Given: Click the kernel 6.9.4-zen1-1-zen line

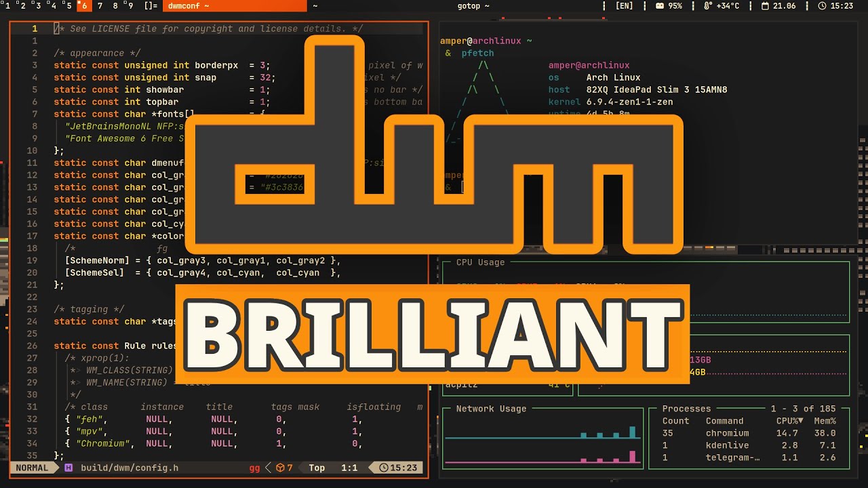Looking at the screenshot, I should pyautogui.click(x=610, y=102).
